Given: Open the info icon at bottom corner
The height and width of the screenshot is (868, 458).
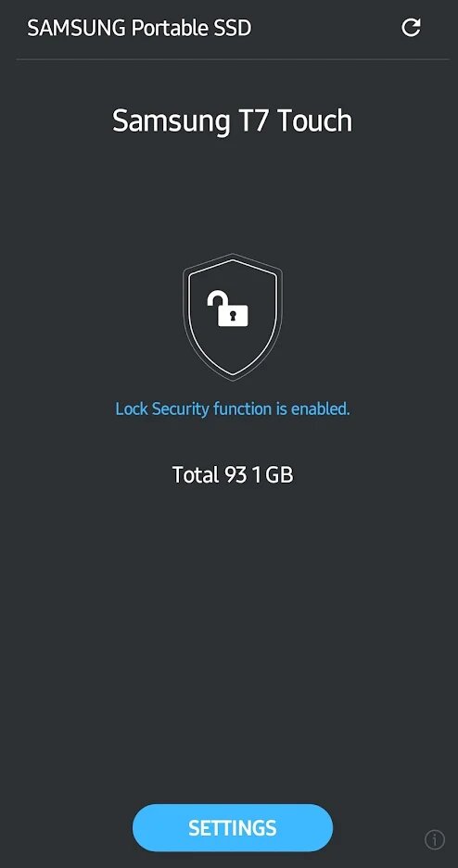Looking at the screenshot, I should click(434, 840).
